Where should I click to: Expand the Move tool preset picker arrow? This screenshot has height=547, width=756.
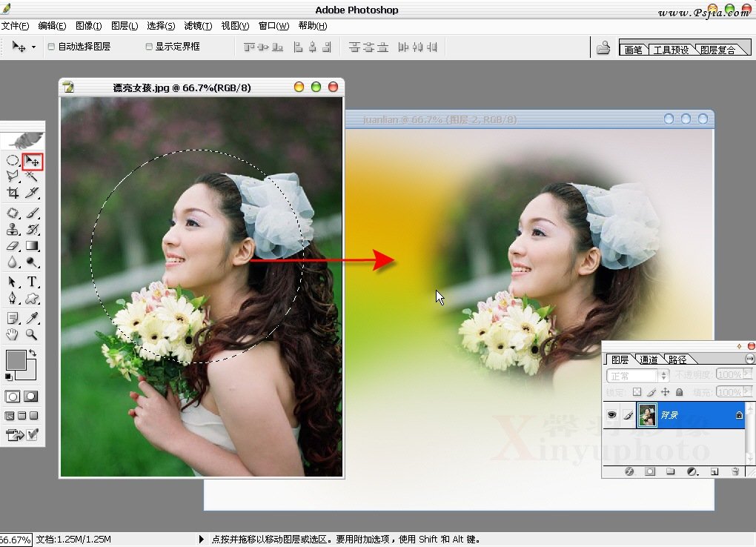click(x=33, y=47)
